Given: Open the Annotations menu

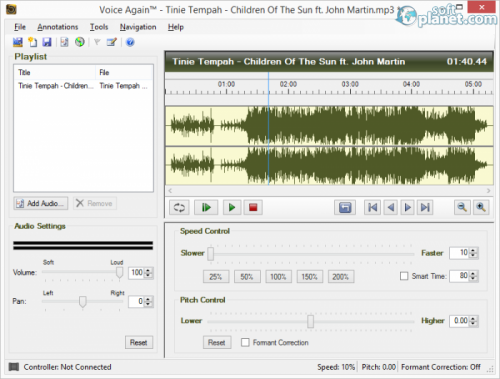Looking at the screenshot, I should 57,27.
